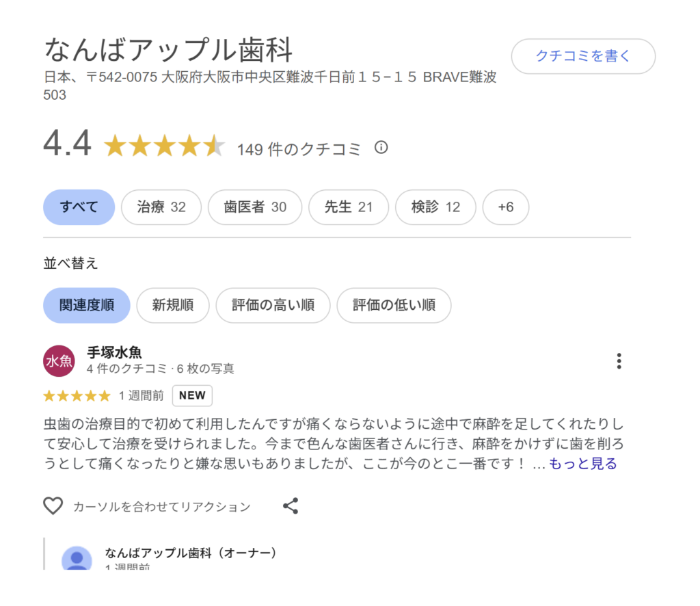Viewport: 700px width, 606px height.
Task: Sort reviews by 新規順
Action: [173, 305]
